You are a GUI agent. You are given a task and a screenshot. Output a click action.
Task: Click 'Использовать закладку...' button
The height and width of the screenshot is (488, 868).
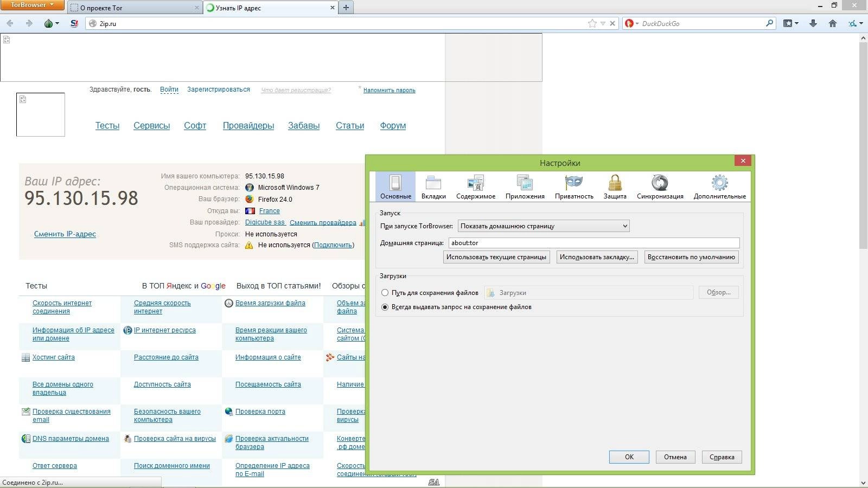click(597, 257)
